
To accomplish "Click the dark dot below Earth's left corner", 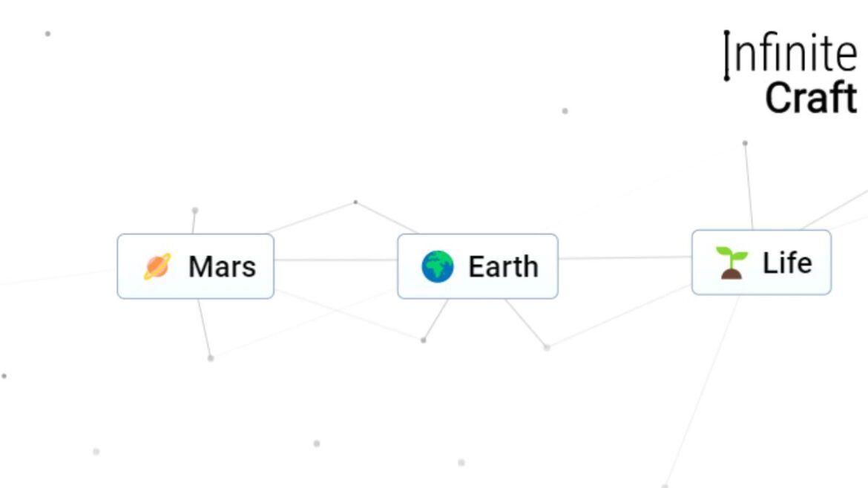I will point(424,340).
